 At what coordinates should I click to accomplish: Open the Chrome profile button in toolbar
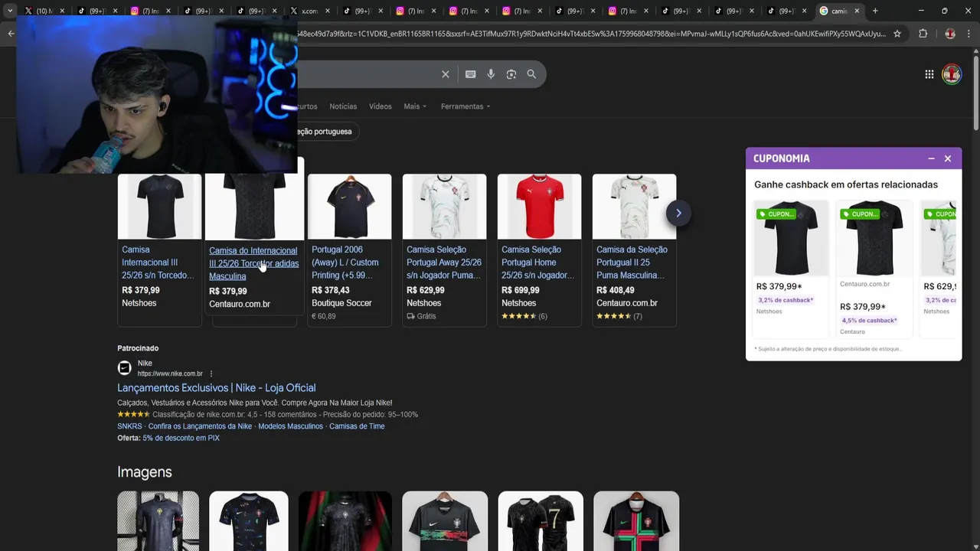pos(950,34)
